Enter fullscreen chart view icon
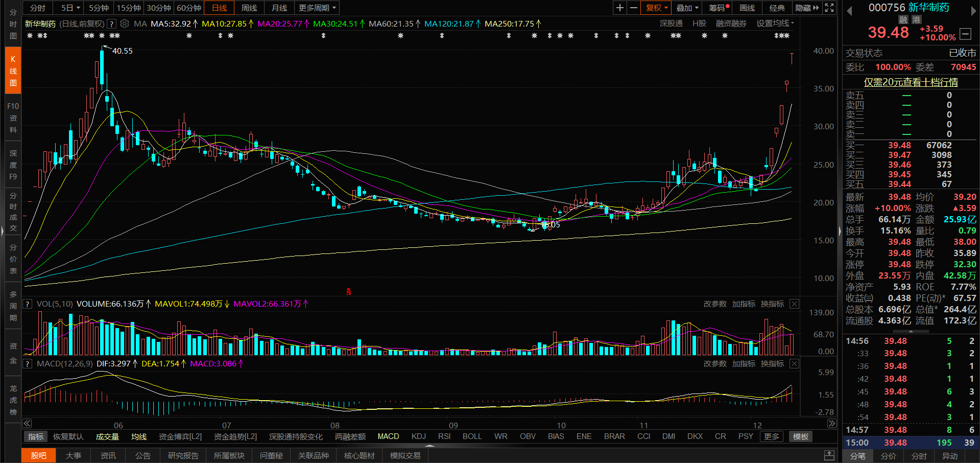The width and height of the screenshot is (980, 463). click(829, 8)
